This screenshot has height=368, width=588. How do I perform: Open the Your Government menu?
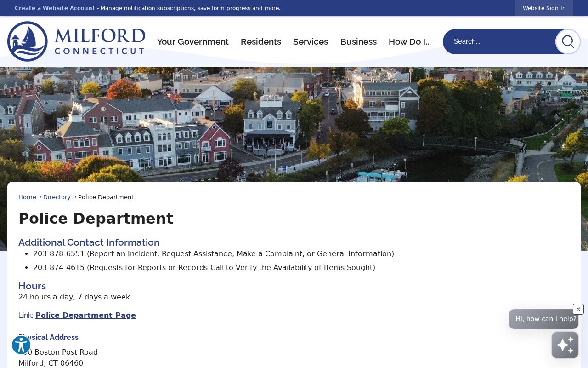coord(193,41)
